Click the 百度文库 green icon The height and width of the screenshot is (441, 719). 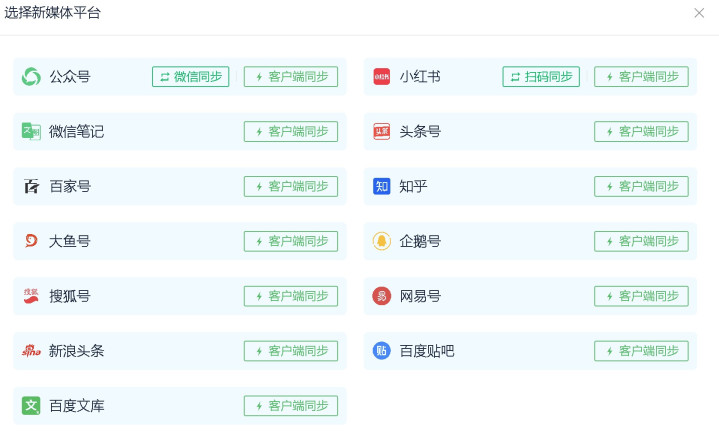point(31,406)
